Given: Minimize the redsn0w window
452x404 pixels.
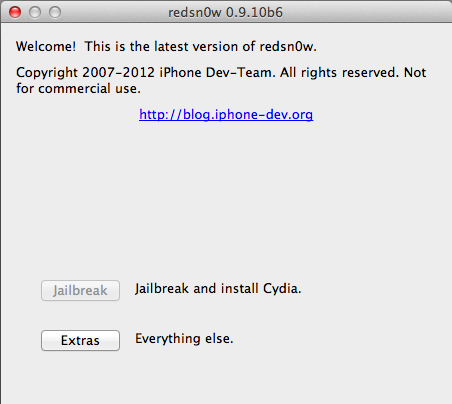Looking at the screenshot, I should 35,12.
